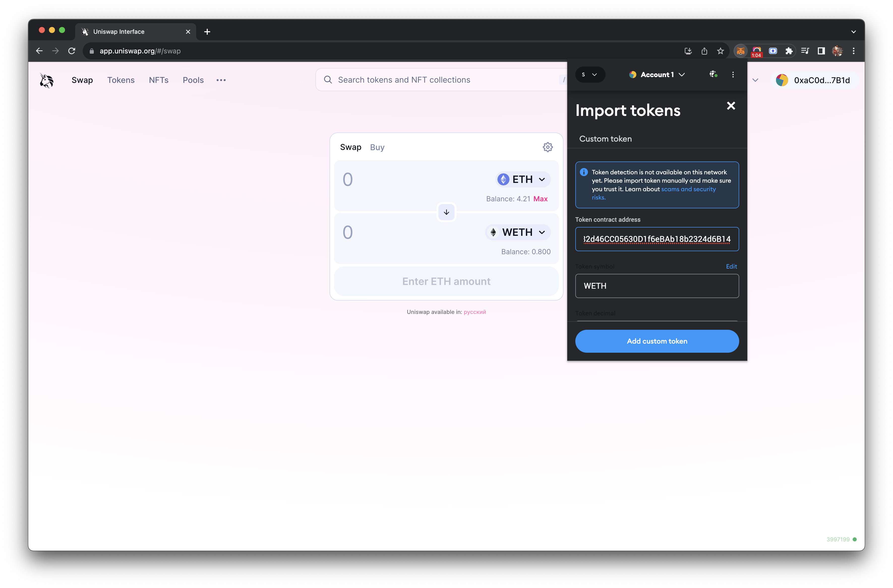The height and width of the screenshot is (588, 893).
Task: Click the Uniswap unicorn logo
Action: click(x=47, y=80)
